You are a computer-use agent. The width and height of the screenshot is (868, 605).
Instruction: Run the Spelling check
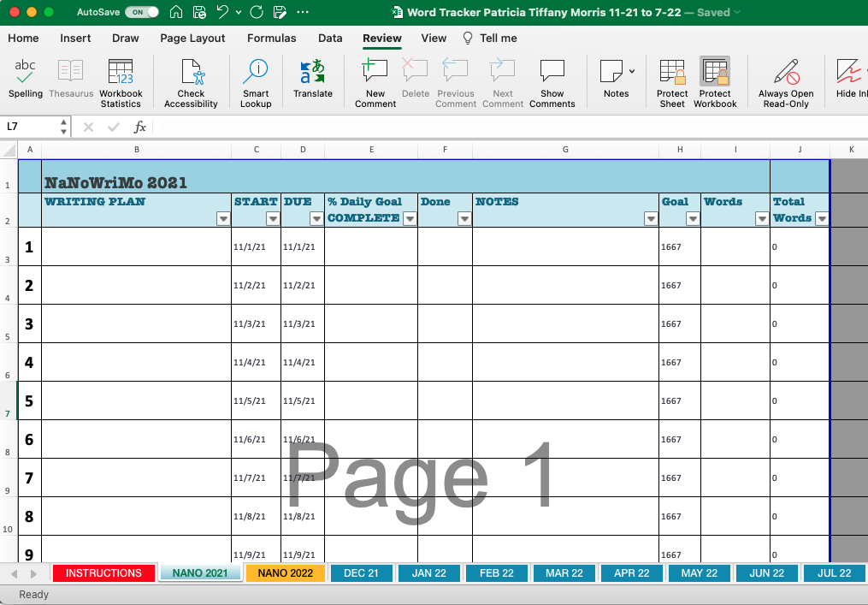click(x=25, y=79)
